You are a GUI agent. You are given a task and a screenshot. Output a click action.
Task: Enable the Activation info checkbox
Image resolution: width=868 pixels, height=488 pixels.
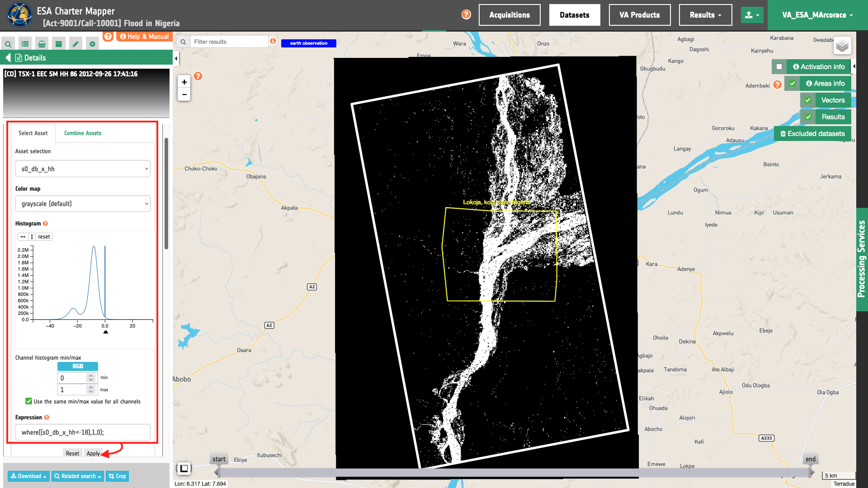click(779, 67)
